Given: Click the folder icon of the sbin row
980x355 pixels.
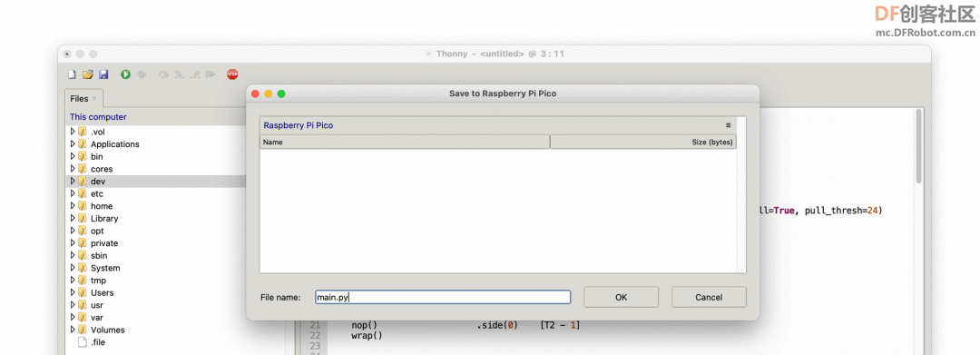Looking at the screenshot, I should click(x=82, y=256).
